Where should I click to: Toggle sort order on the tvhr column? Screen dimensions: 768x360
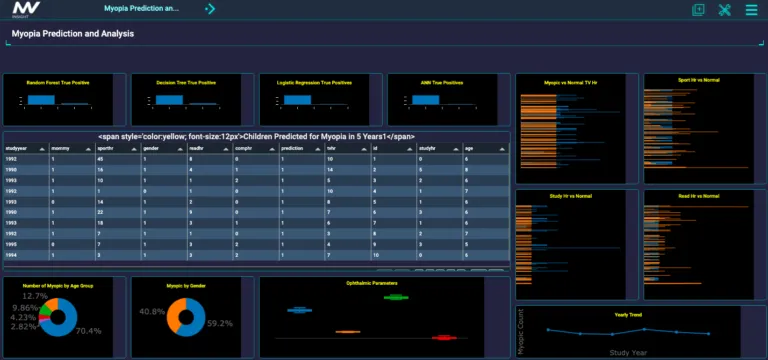coord(364,149)
